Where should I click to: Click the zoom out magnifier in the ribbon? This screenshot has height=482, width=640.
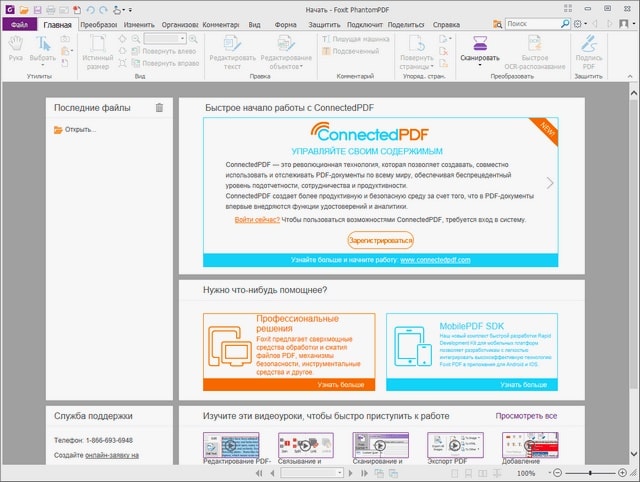pyautogui.click(x=136, y=39)
